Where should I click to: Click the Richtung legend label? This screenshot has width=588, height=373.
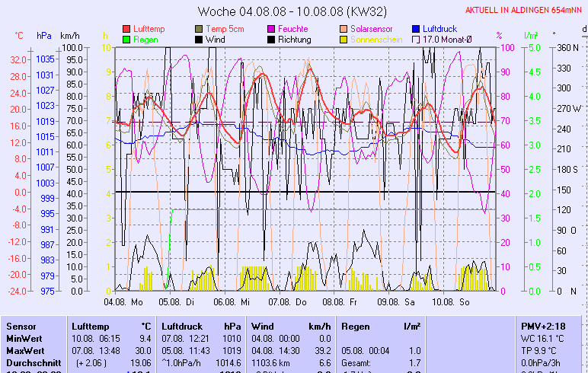click(294, 40)
